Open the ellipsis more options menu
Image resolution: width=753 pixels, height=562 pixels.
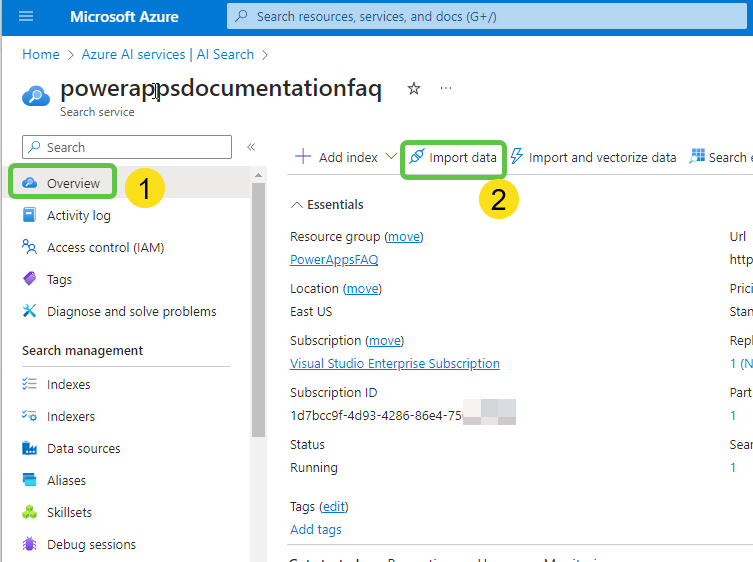tap(446, 89)
